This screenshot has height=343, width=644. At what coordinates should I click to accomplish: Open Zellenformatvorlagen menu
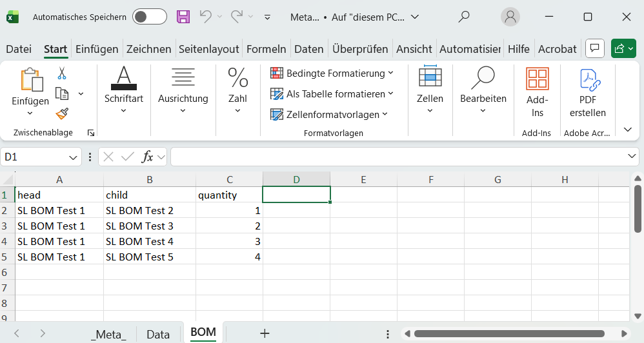pos(329,115)
